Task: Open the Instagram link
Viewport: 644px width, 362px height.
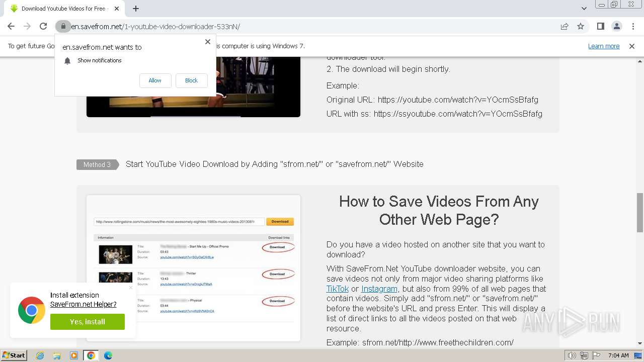Action: click(x=379, y=289)
